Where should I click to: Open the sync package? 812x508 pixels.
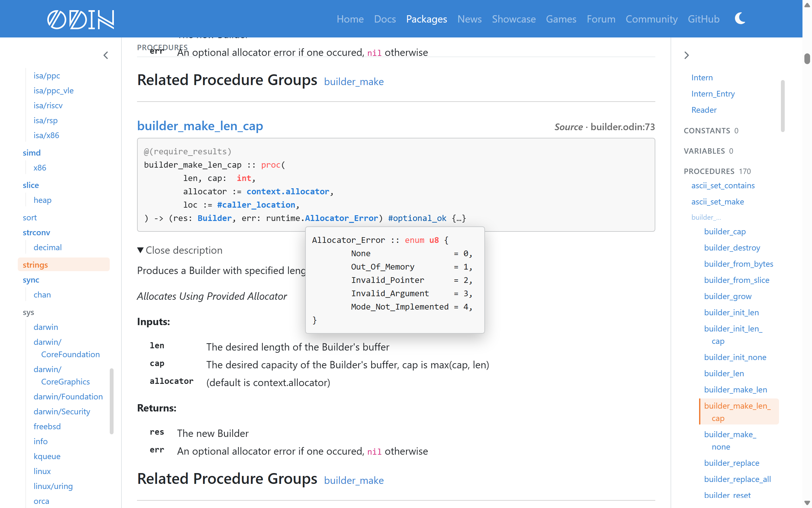pyautogui.click(x=31, y=280)
